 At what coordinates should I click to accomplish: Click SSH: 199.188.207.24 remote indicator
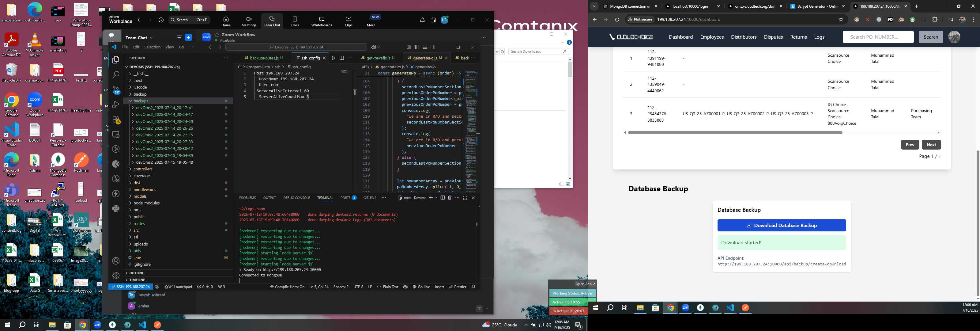pyautogui.click(x=130, y=287)
